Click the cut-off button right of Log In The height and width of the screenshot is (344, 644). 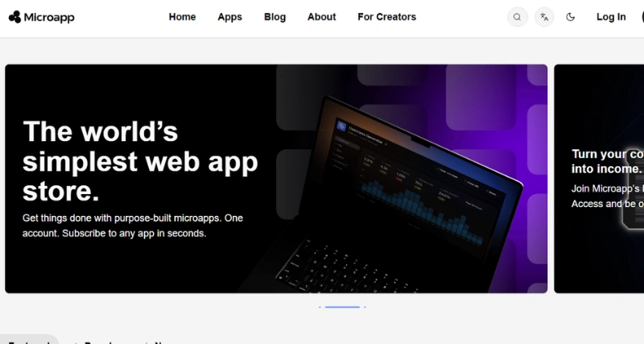(x=642, y=17)
